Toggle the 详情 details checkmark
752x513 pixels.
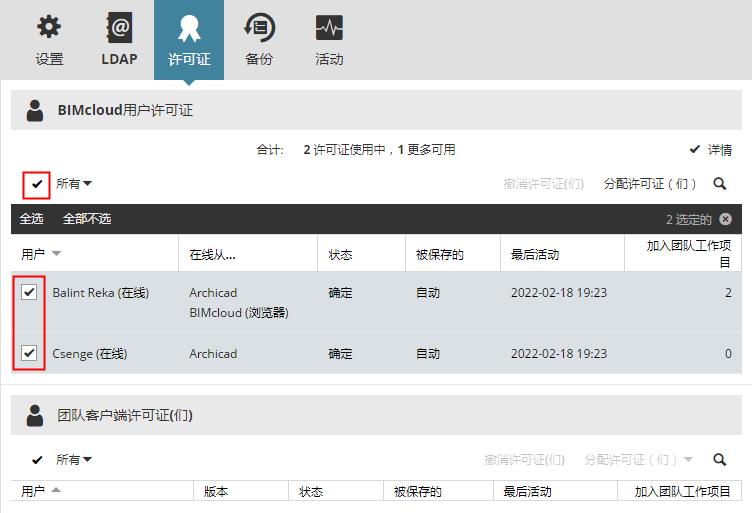[694, 149]
